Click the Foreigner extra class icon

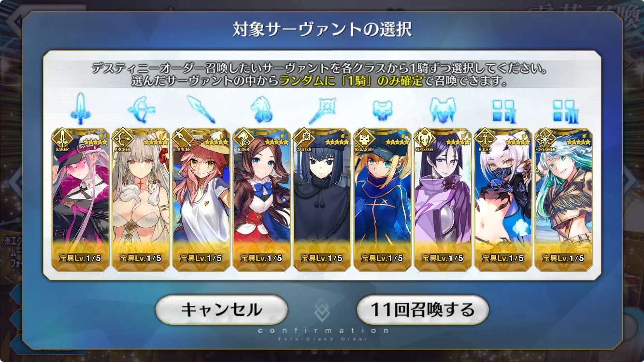click(563, 111)
